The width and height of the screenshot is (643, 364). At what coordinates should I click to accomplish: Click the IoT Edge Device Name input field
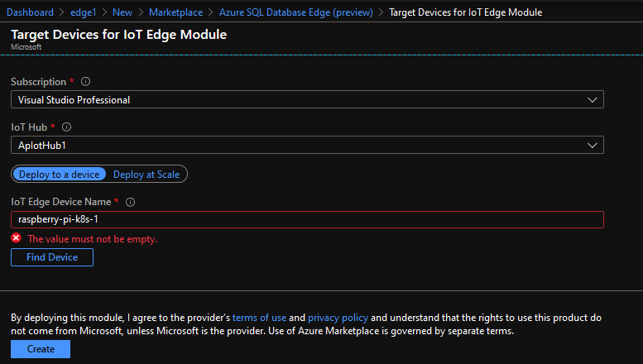[x=307, y=219]
